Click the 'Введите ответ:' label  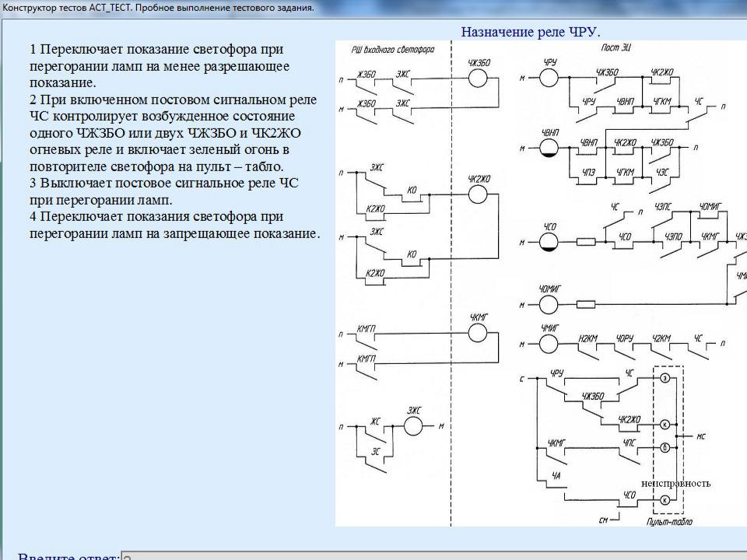click(x=68, y=556)
